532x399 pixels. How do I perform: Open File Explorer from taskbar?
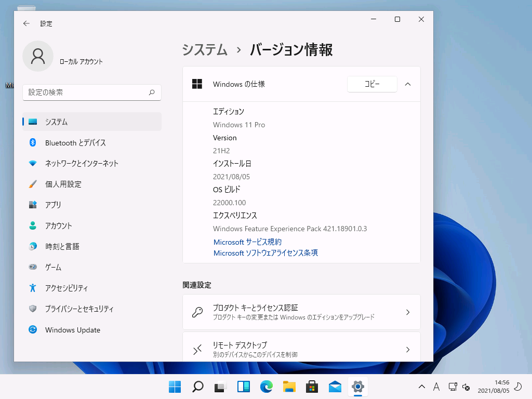[289, 387]
